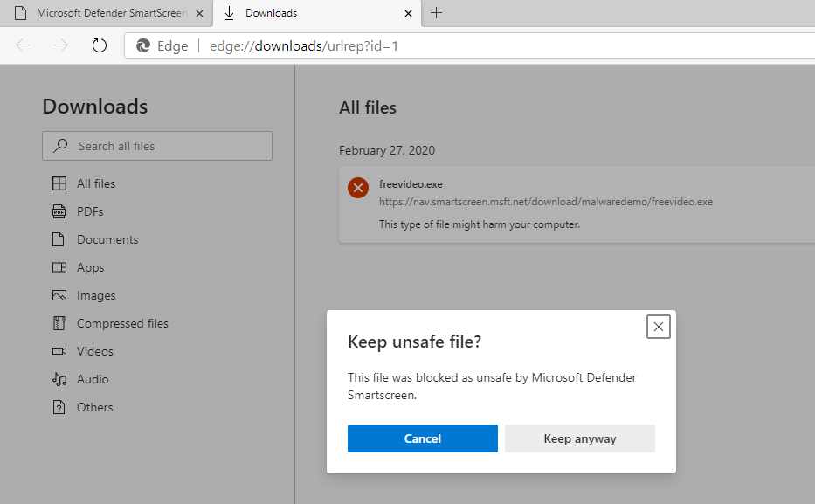Screen dimensions: 815x504
Task: Click 'This type of file might harm' warning text
Action: [x=480, y=224]
